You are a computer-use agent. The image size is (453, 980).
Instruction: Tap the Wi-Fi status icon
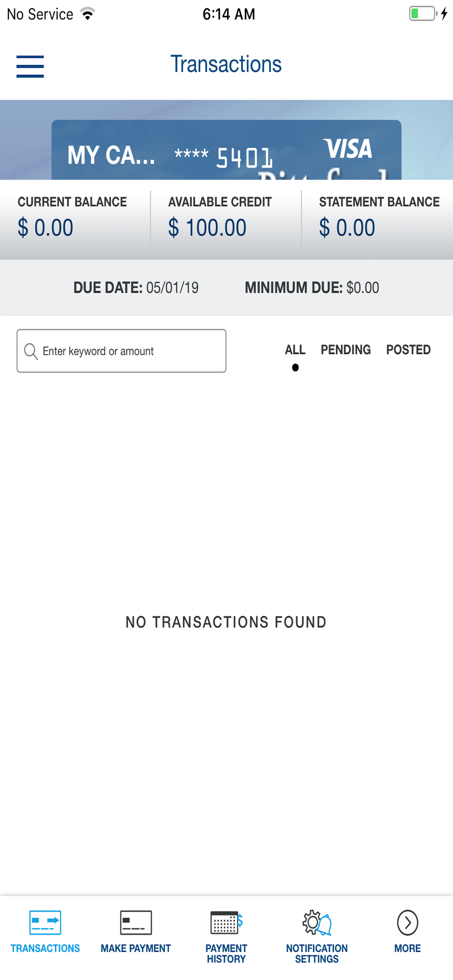[x=88, y=14]
